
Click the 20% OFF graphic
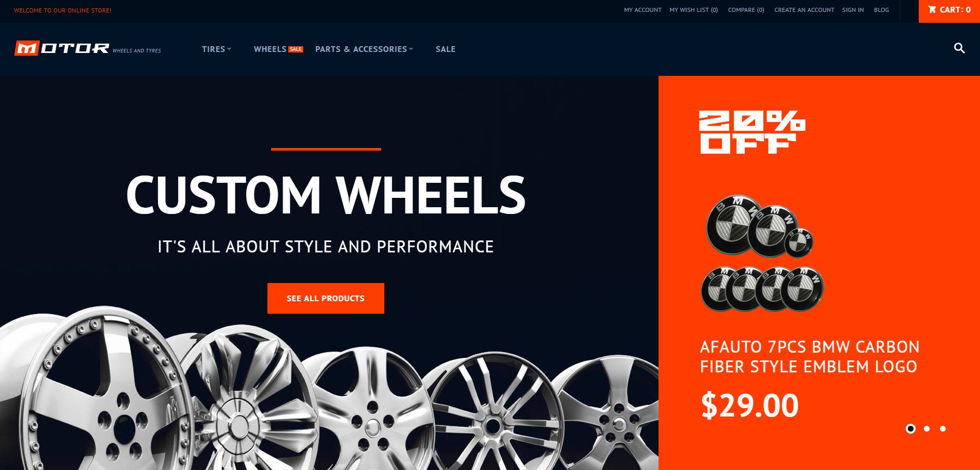pyautogui.click(x=752, y=132)
